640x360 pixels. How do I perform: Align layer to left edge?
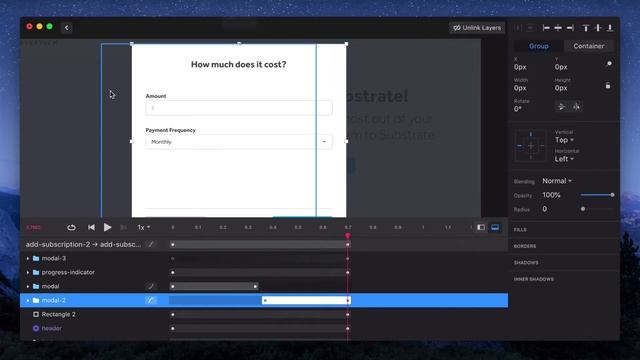pyautogui.click(x=546, y=28)
